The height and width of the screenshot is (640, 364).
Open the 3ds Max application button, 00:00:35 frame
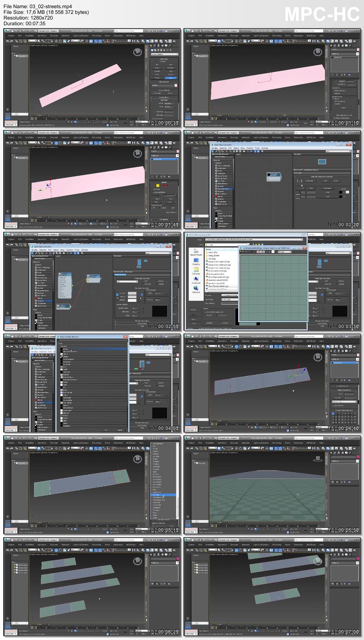(7, 31)
